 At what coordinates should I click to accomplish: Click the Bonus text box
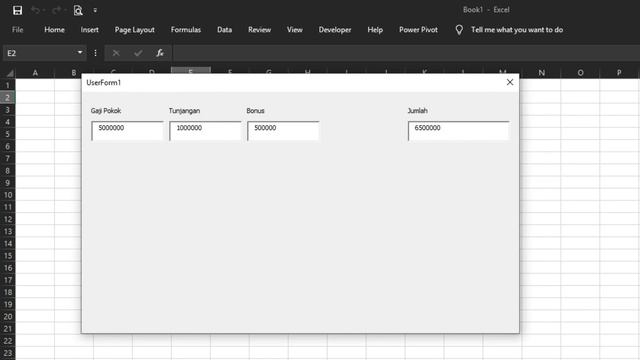(283, 131)
